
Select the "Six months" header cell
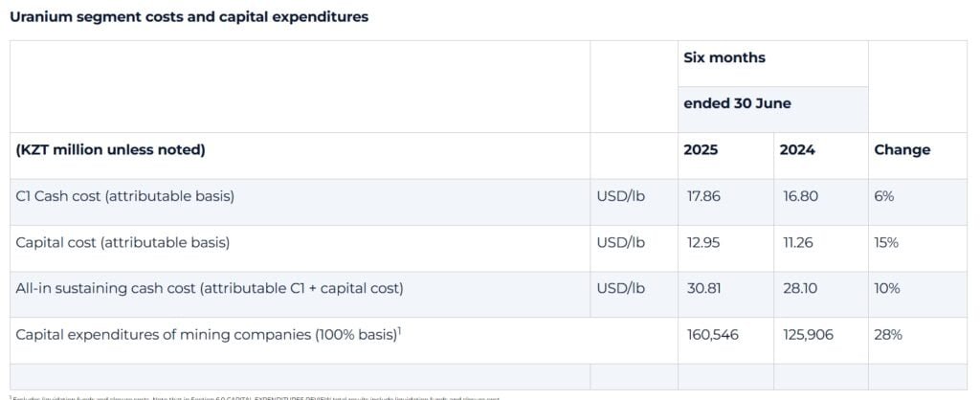pos(724,57)
